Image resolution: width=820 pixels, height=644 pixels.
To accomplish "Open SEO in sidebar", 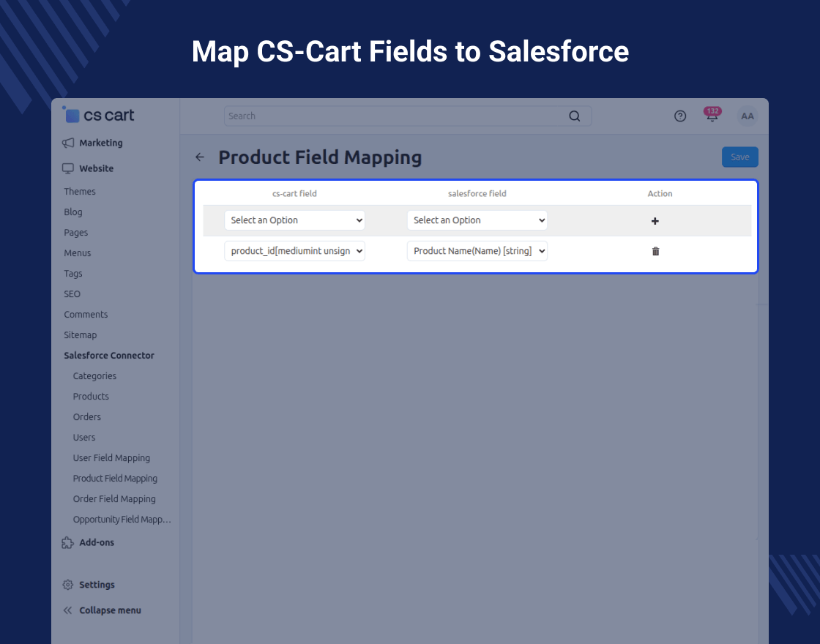I will [72, 293].
